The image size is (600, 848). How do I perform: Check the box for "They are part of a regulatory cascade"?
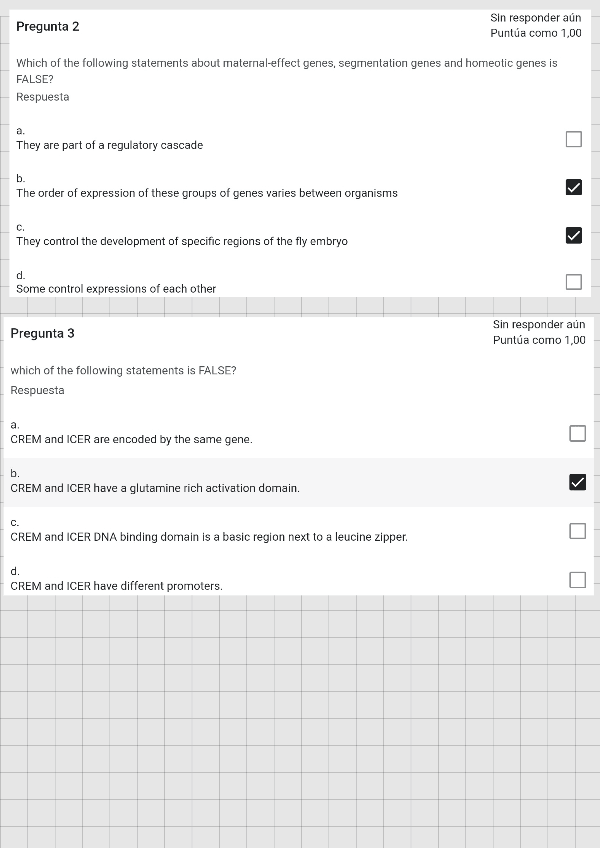[x=573, y=139]
